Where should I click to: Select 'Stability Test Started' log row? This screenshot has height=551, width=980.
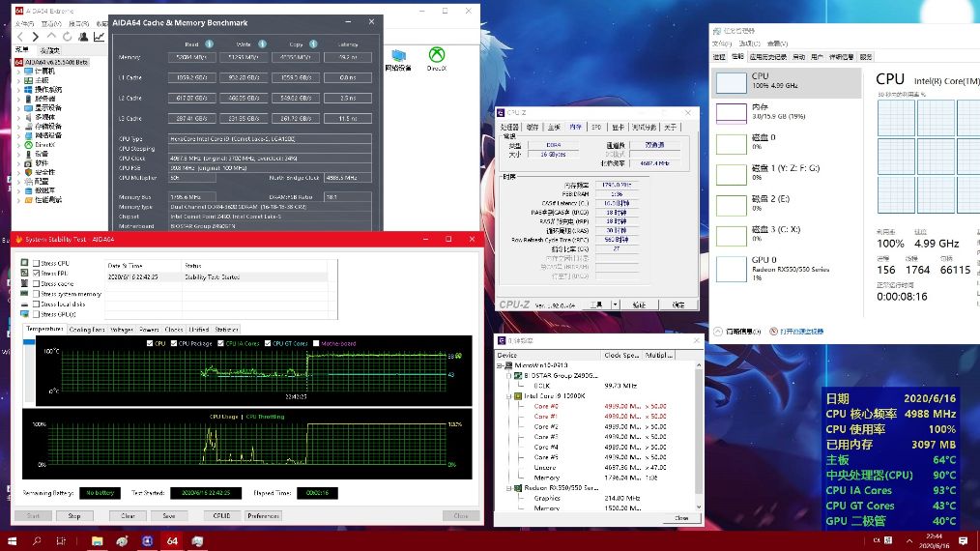216,277
